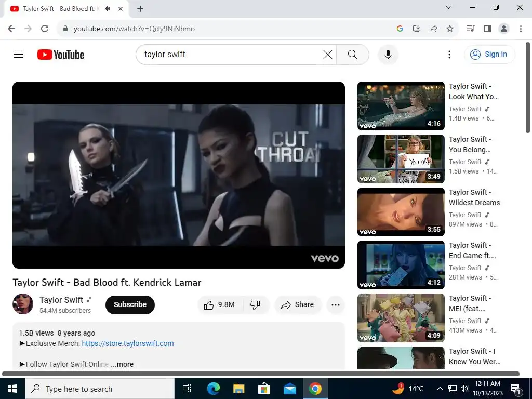Share the Bad Blood video
The width and height of the screenshot is (532, 399).
point(298,304)
